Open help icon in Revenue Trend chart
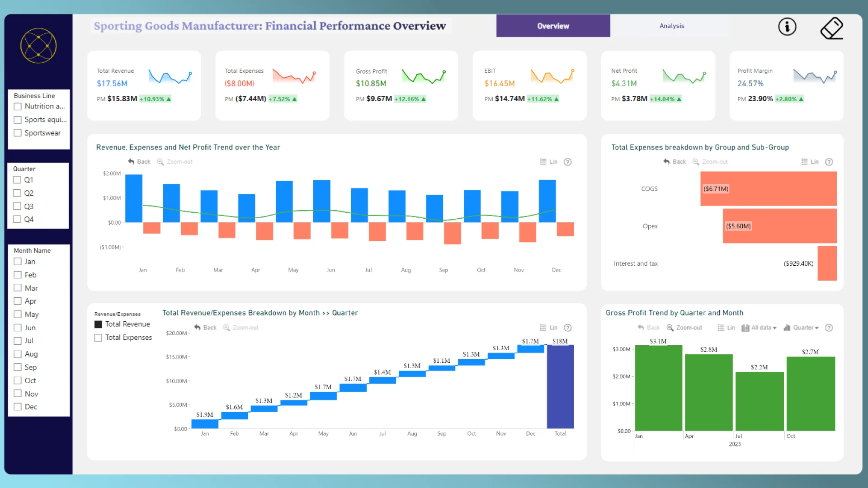This screenshot has width=868, height=488. [568, 162]
